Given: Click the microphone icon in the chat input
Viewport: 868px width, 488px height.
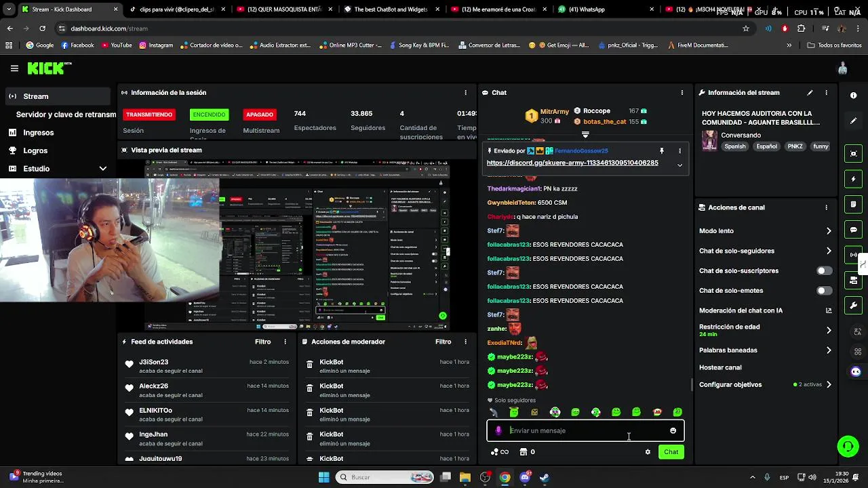Looking at the screenshot, I should [498, 430].
